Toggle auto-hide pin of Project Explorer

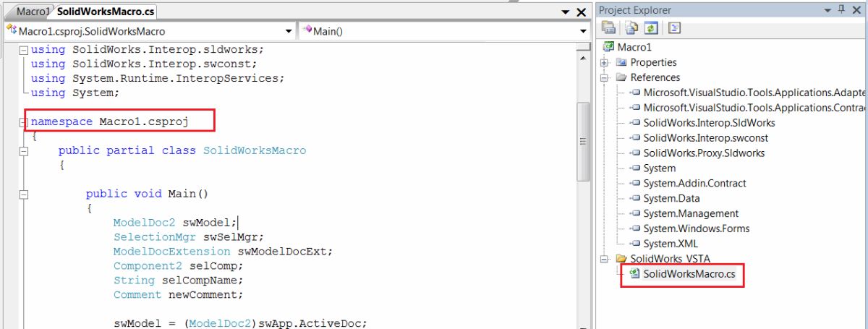pos(841,9)
